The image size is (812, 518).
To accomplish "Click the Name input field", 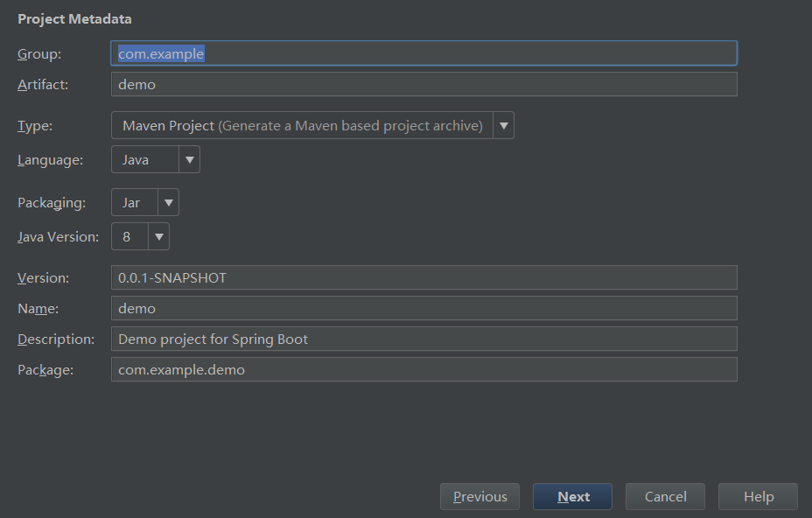I will coord(423,308).
